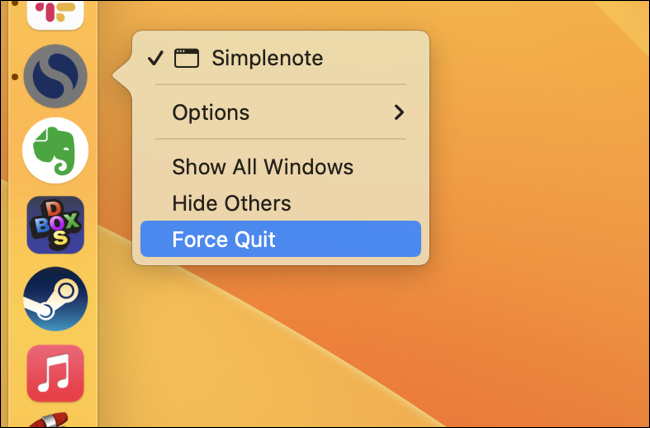This screenshot has height=428, width=650.
Task: Click the running indicator dot beside Slack
Action: coord(15,3)
